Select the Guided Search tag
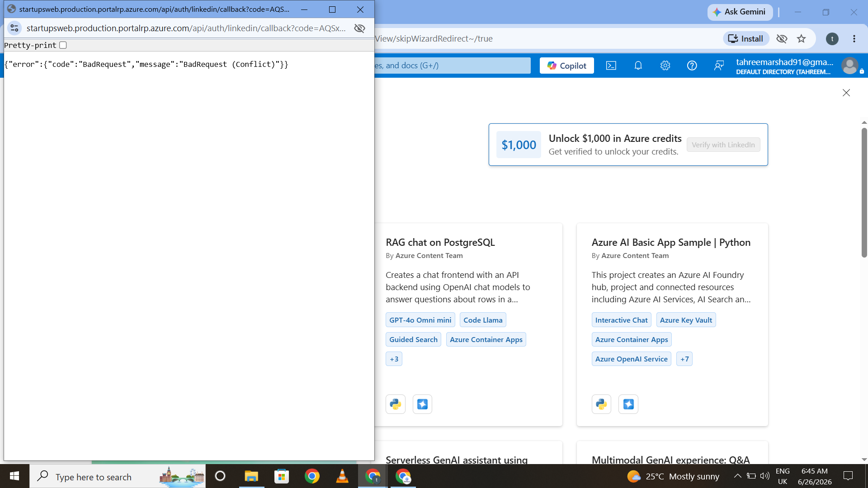868x488 pixels. coord(413,339)
